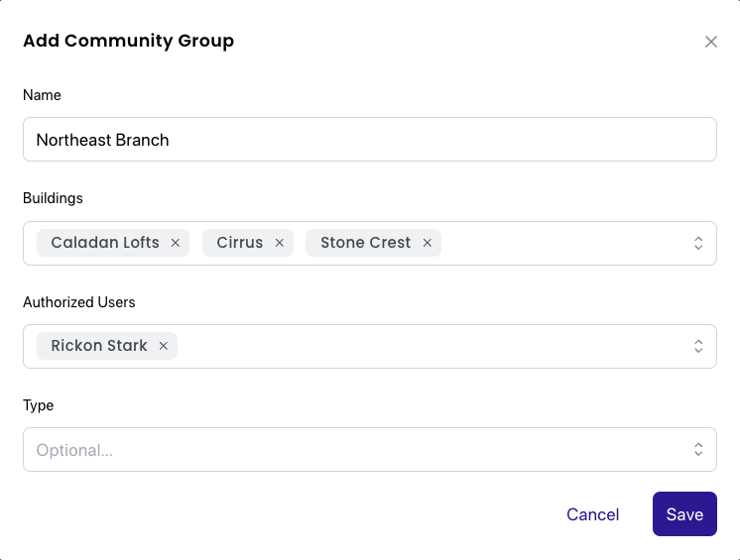Click the Authorized Users label

click(79, 302)
